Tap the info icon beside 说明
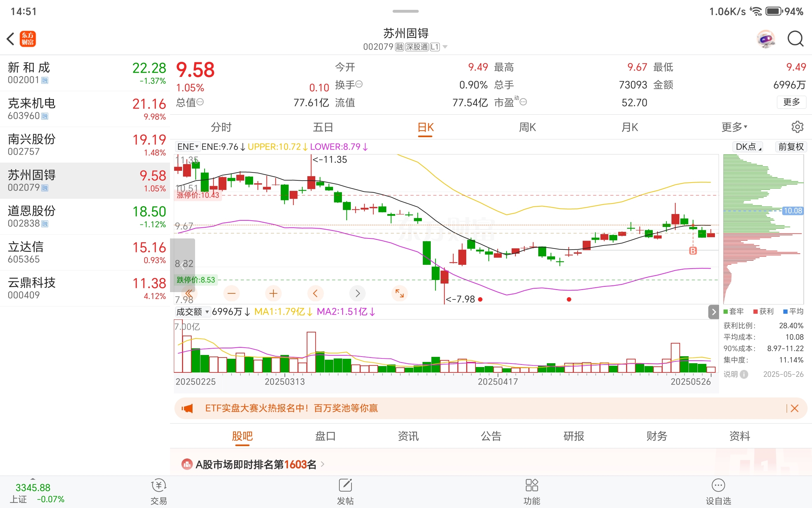This screenshot has width=812, height=508. coord(744,374)
